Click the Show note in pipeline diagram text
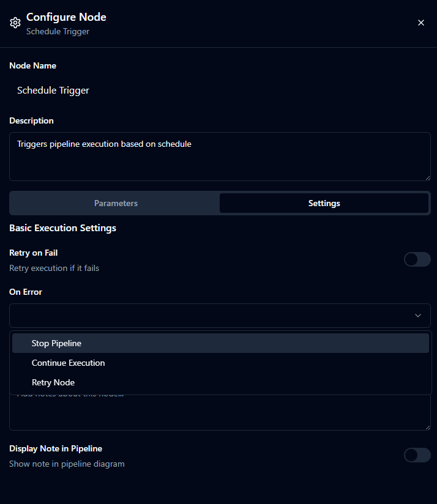This screenshot has height=504, width=437. (x=67, y=464)
